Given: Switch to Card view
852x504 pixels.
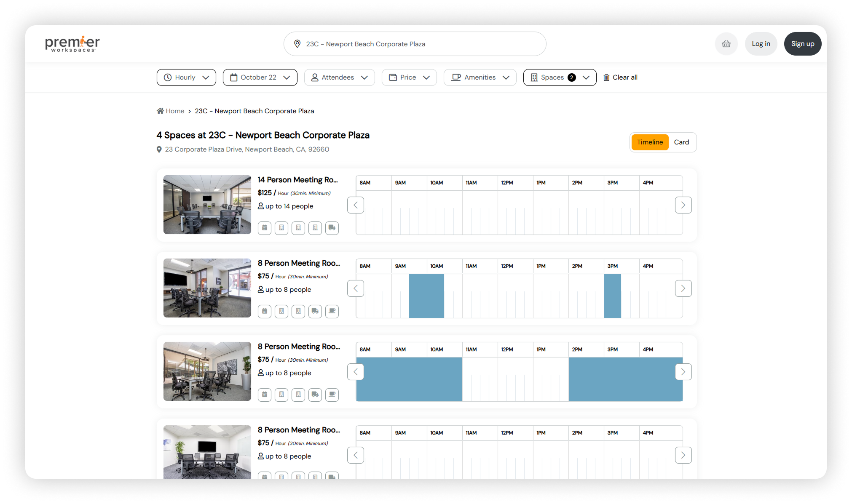Looking at the screenshot, I should click(x=681, y=142).
